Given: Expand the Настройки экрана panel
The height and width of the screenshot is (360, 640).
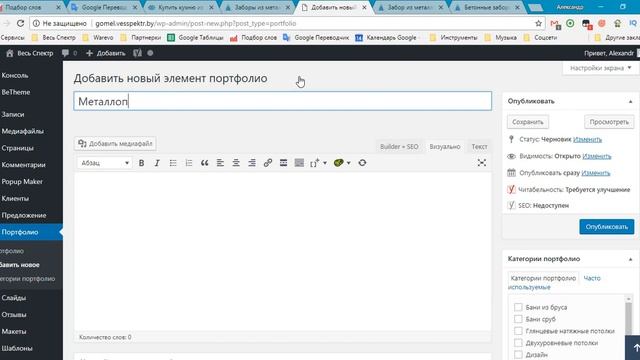Looking at the screenshot, I should 600,68.
